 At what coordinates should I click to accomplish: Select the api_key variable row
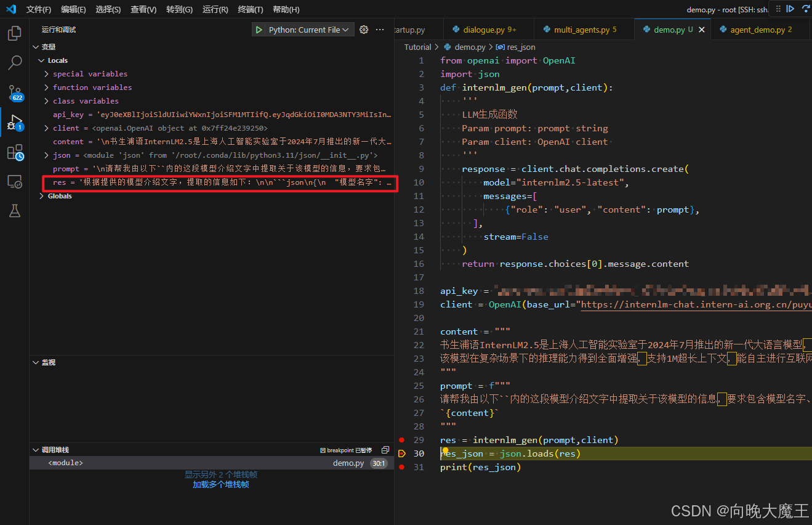pos(212,115)
